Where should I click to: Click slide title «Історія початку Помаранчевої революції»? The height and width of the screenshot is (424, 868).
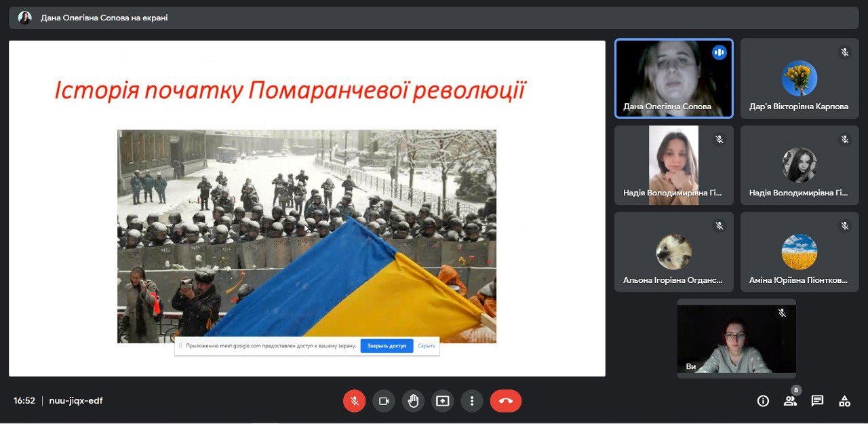tap(290, 90)
